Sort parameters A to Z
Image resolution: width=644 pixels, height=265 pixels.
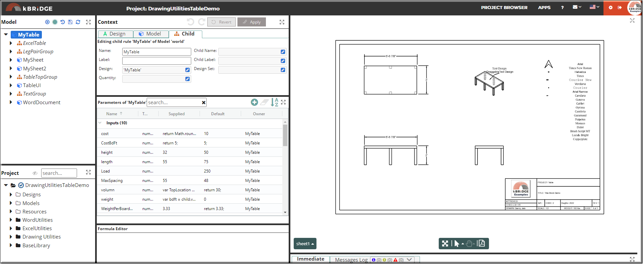(x=275, y=102)
